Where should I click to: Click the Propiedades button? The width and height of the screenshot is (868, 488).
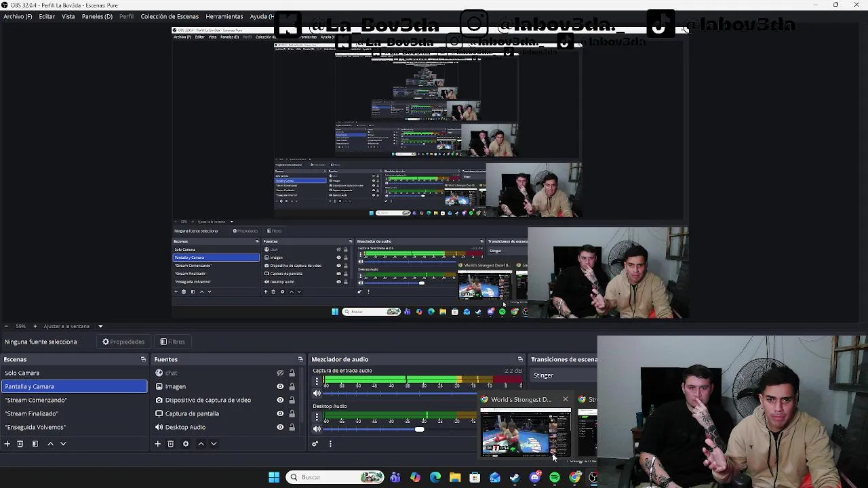pos(123,342)
